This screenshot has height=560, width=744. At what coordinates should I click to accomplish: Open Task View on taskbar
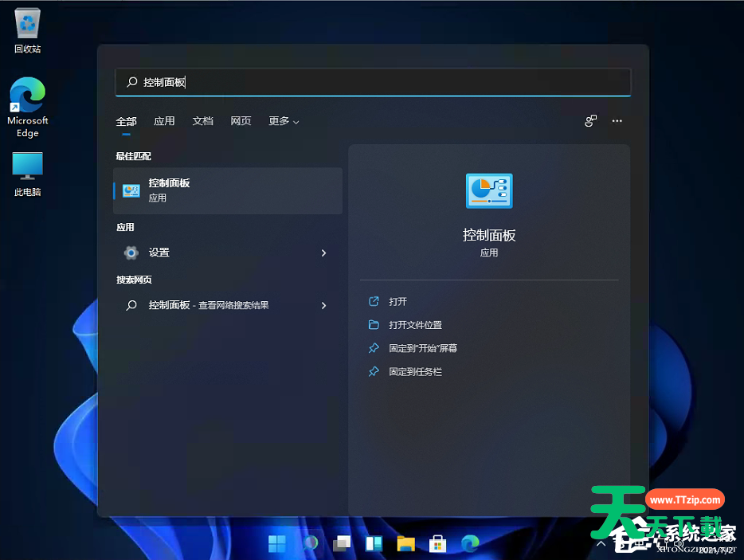[342, 543]
